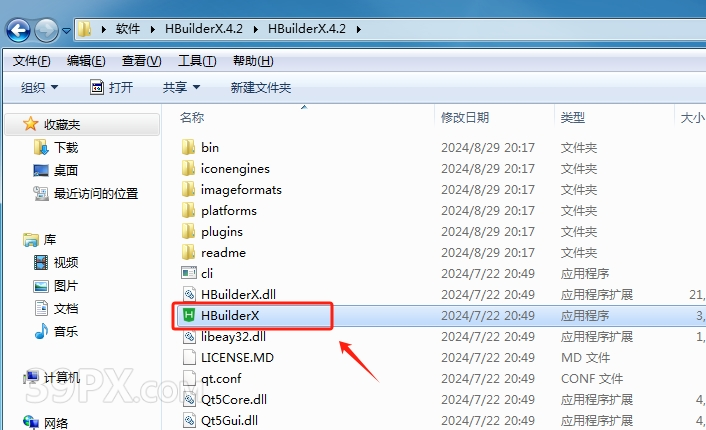
Task: Click the Open toolbar button
Action: [x=112, y=87]
